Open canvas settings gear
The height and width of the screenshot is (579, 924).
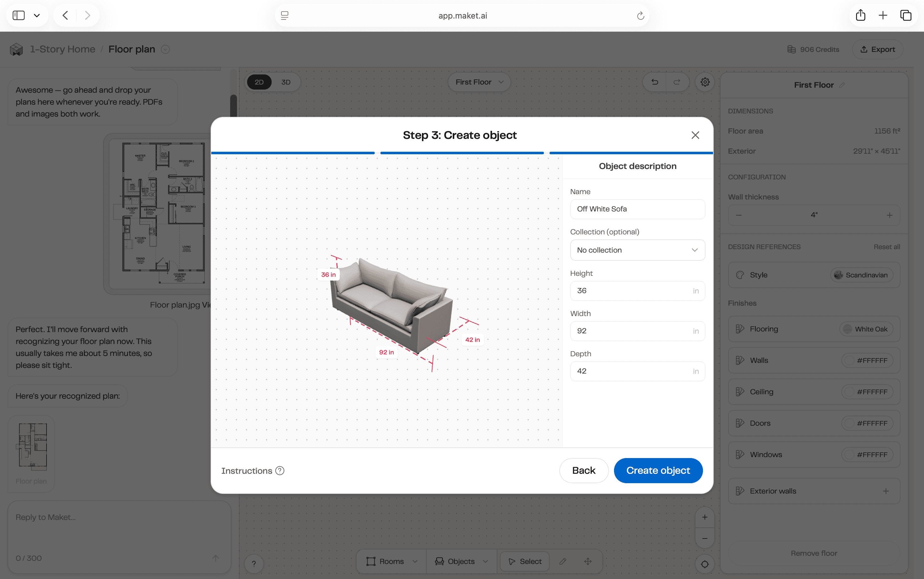[705, 82]
